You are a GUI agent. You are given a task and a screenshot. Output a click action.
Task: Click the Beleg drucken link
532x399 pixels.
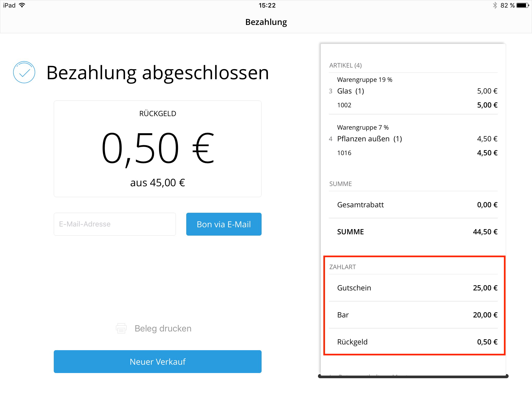163,328
